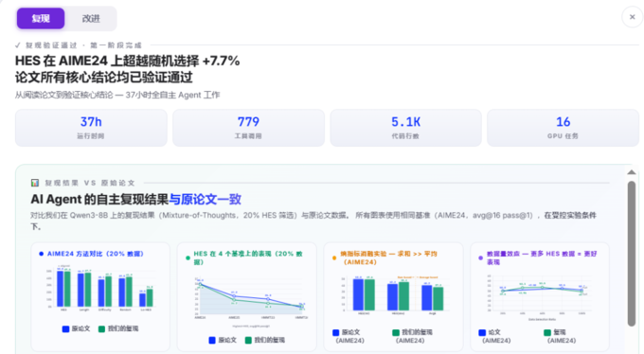Image resolution: width=644 pixels, height=354 pixels.
Task: Click the chart title 数据量效应 — 更多 HES 数据
Action: tap(542, 257)
